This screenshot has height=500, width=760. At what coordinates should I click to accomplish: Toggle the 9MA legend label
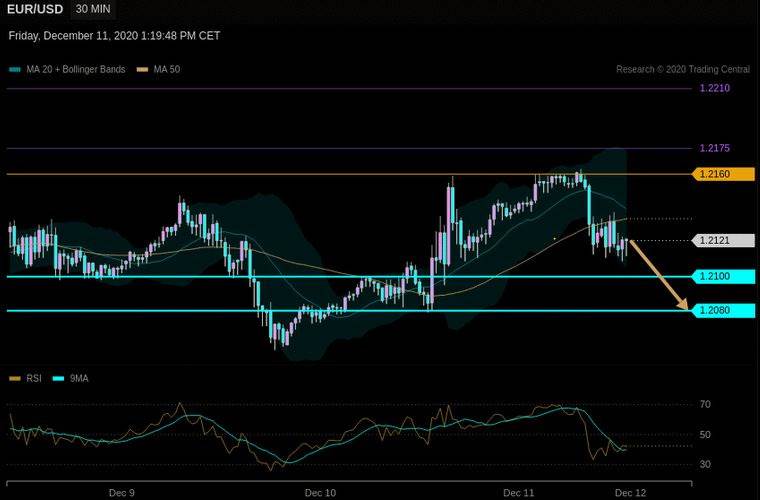tap(79, 378)
